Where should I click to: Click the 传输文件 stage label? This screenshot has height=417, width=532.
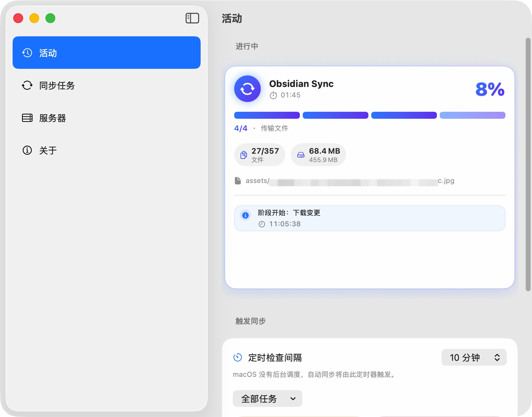coord(274,129)
